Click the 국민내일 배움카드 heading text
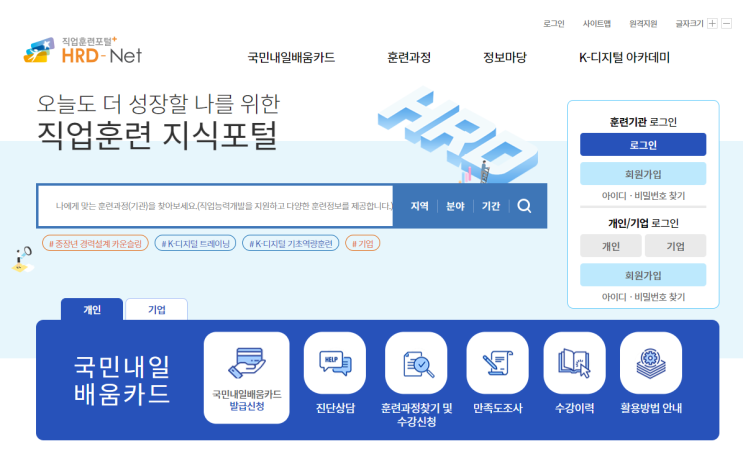Image resolution: width=743 pixels, height=449 pixels. coord(122,380)
